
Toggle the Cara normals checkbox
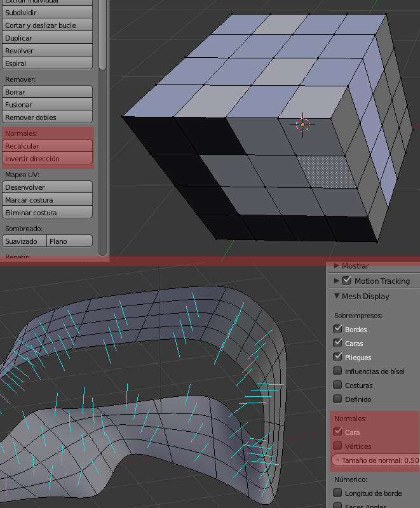click(x=337, y=432)
